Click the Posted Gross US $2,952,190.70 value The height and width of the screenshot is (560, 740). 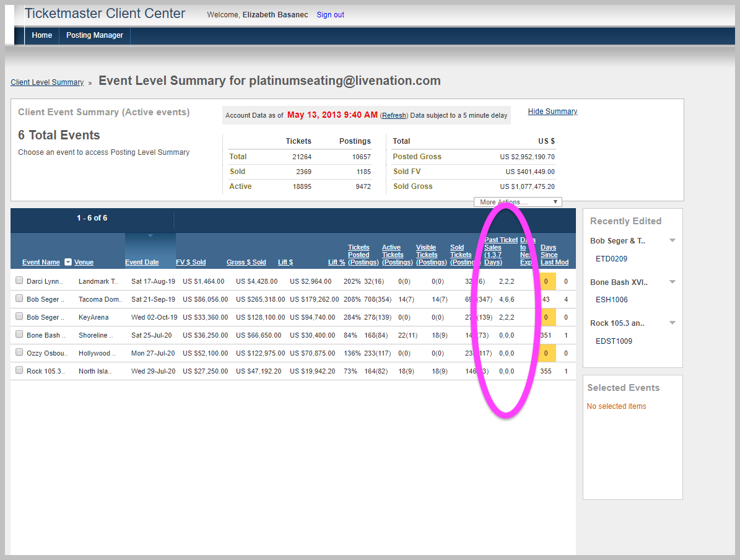coord(528,157)
